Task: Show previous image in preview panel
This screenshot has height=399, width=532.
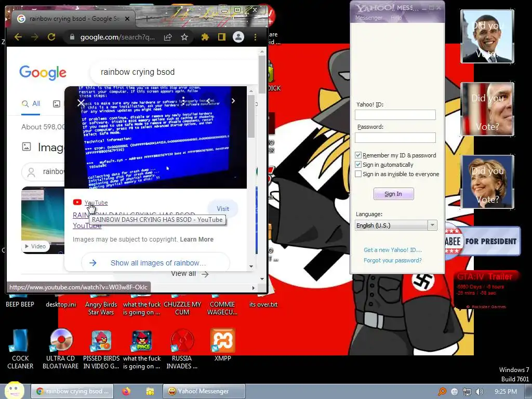Action: (x=209, y=101)
